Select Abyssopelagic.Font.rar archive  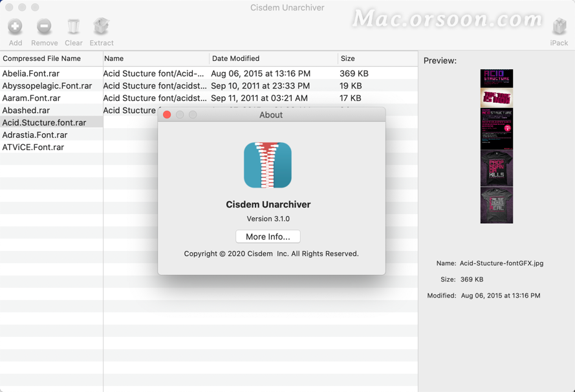click(x=47, y=85)
